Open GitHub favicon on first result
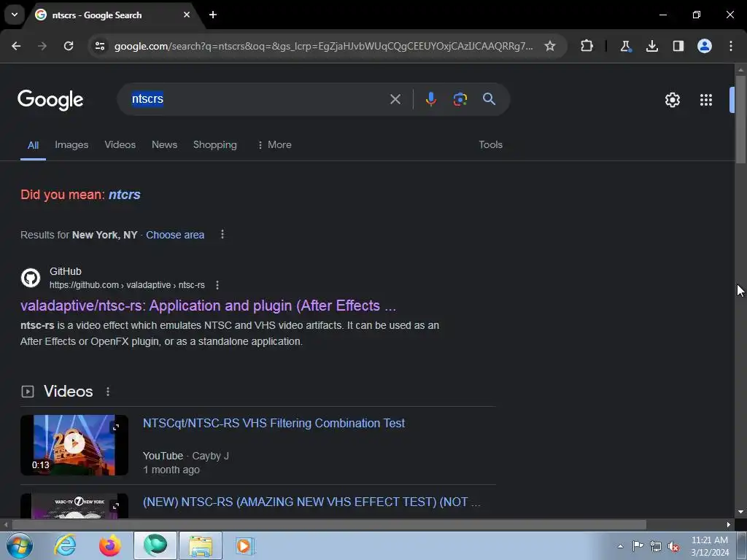This screenshot has height=560, width=747. 31,278
